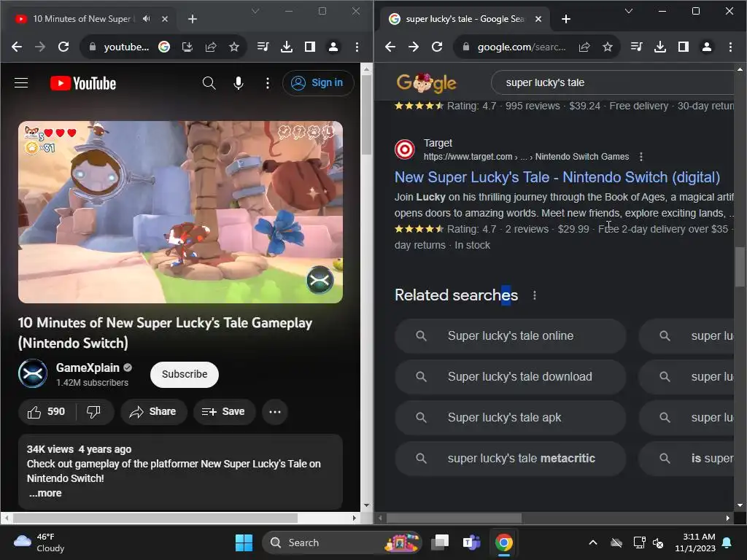Image resolution: width=747 pixels, height=560 pixels.
Task: Open Task View on taskbar
Action: [440, 542]
